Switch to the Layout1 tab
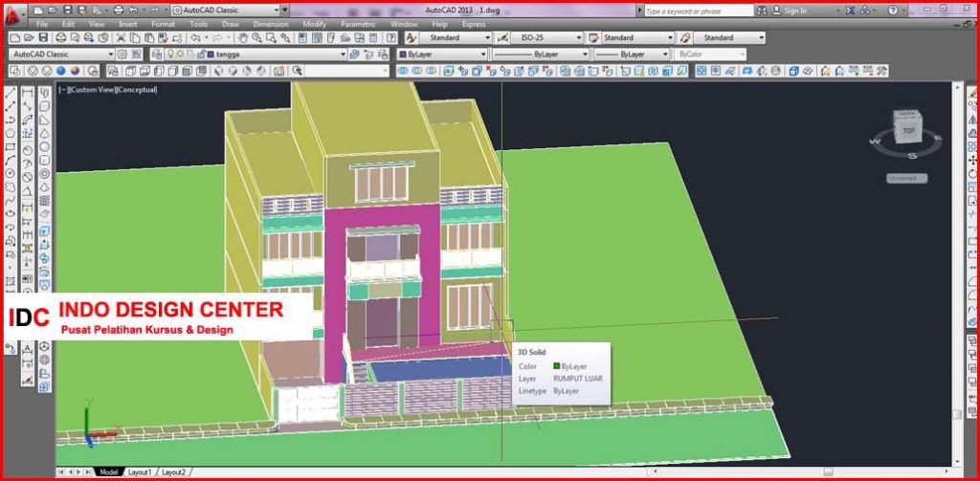 coord(140,472)
